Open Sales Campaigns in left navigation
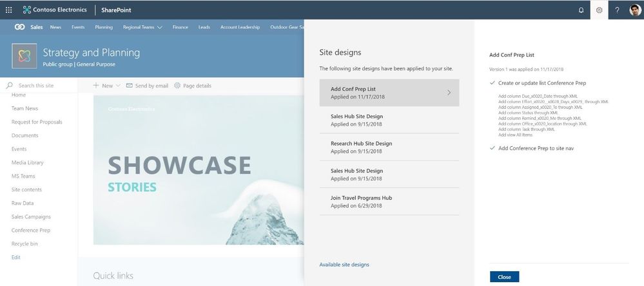The height and width of the screenshot is (286, 644). coord(31,216)
